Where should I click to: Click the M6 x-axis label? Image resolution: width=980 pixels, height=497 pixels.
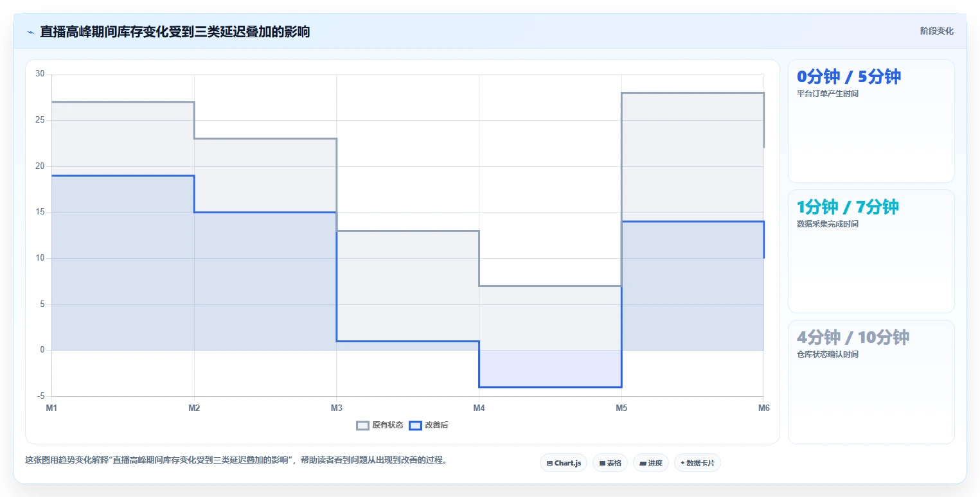pyautogui.click(x=763, y=408)
